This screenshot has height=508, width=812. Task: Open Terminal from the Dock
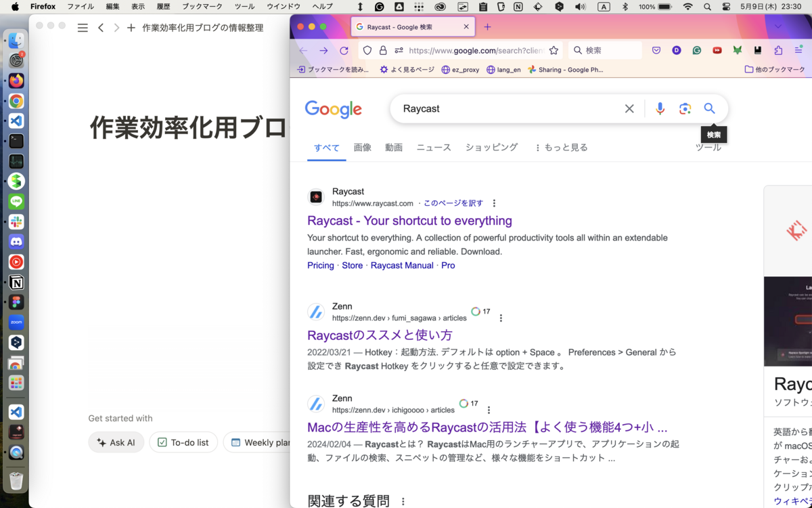[x=16, y=141]
